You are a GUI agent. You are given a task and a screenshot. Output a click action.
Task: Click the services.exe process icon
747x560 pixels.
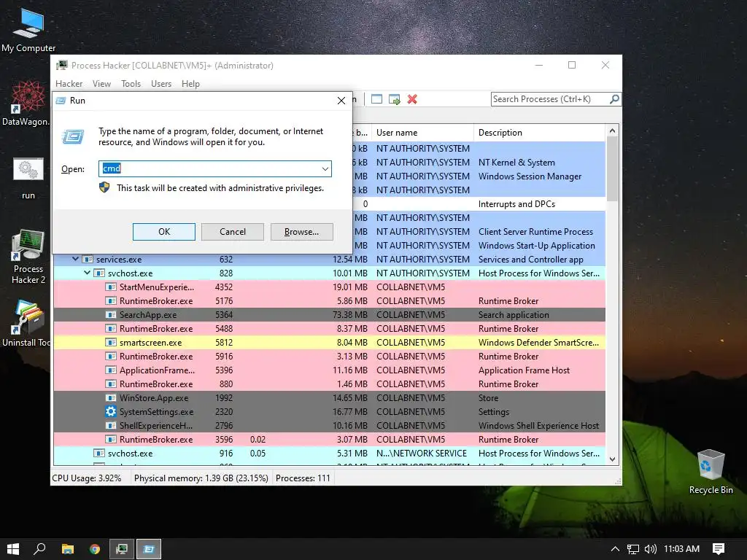88,260
